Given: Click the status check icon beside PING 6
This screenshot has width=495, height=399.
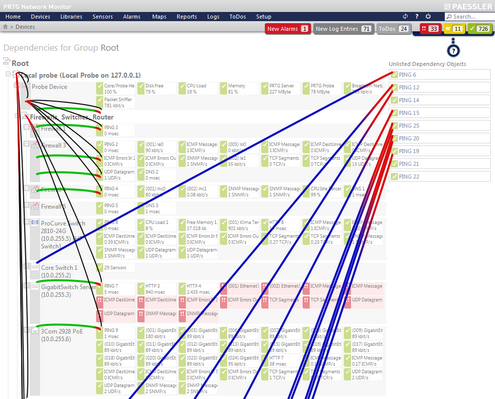Looking at the screenshot, I should coord(394,75).
